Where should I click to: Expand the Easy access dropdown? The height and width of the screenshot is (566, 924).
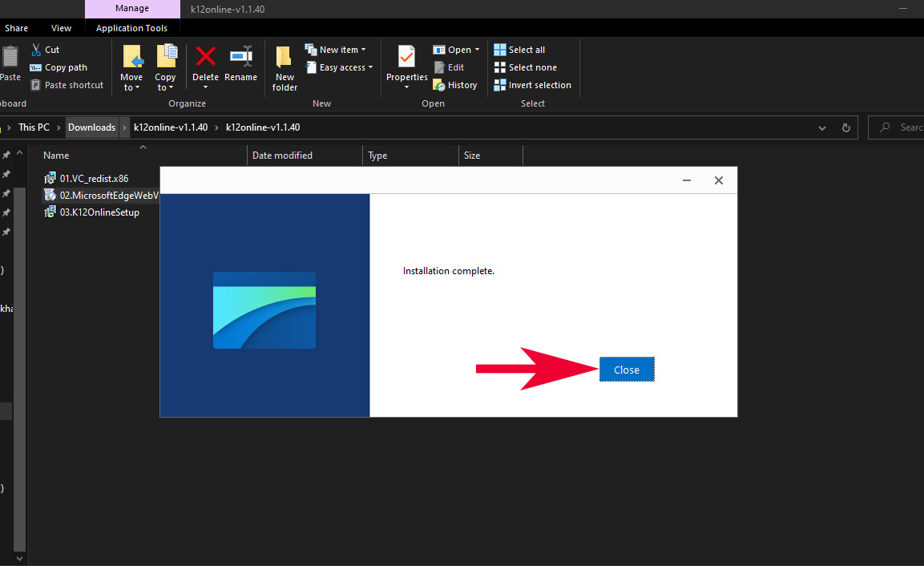340,67
